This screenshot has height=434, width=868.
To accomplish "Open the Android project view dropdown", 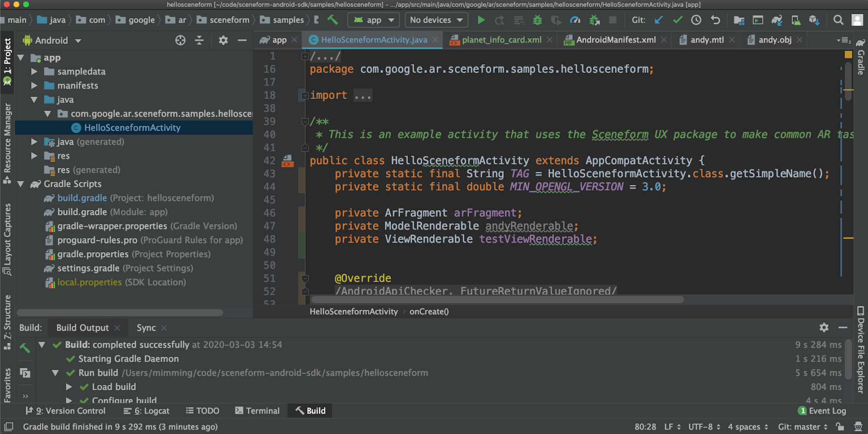I will pyautogui.click(x=52, y=40).
